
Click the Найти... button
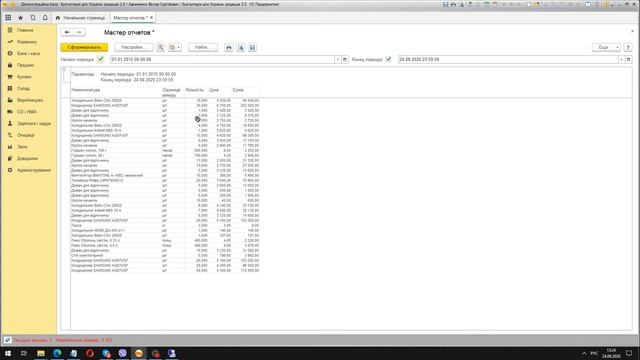click(x=203, y=47)
